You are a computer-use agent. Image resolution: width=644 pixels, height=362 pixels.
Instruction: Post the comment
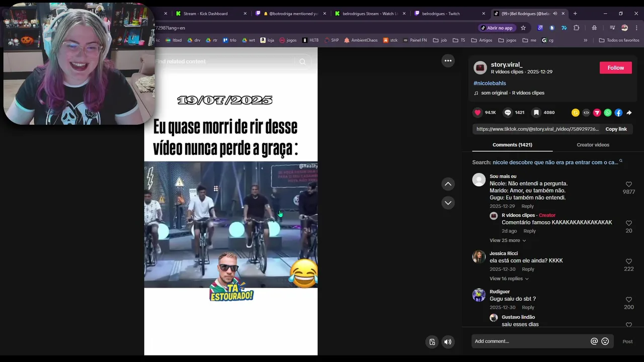click(x=627, y=341)
